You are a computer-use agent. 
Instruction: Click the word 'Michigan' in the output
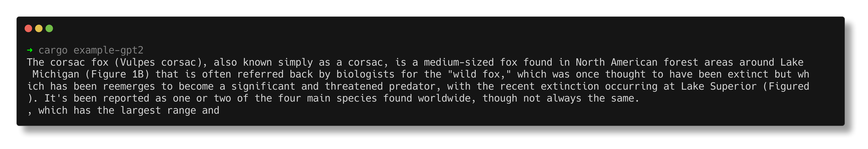pos(56,74)
